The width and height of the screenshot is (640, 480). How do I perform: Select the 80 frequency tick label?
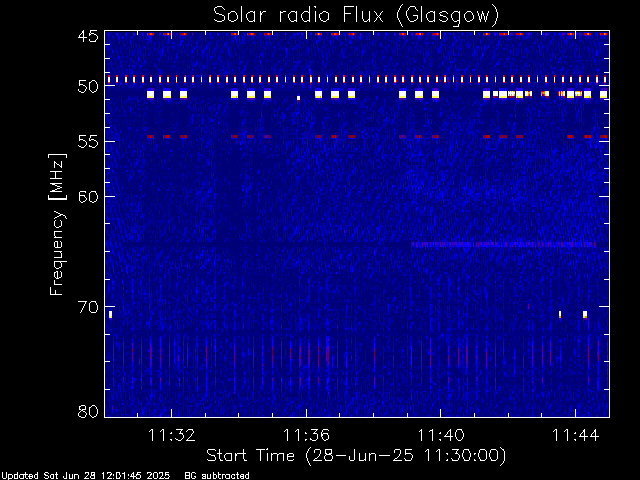pyautogui.click(x=88, y=411)
